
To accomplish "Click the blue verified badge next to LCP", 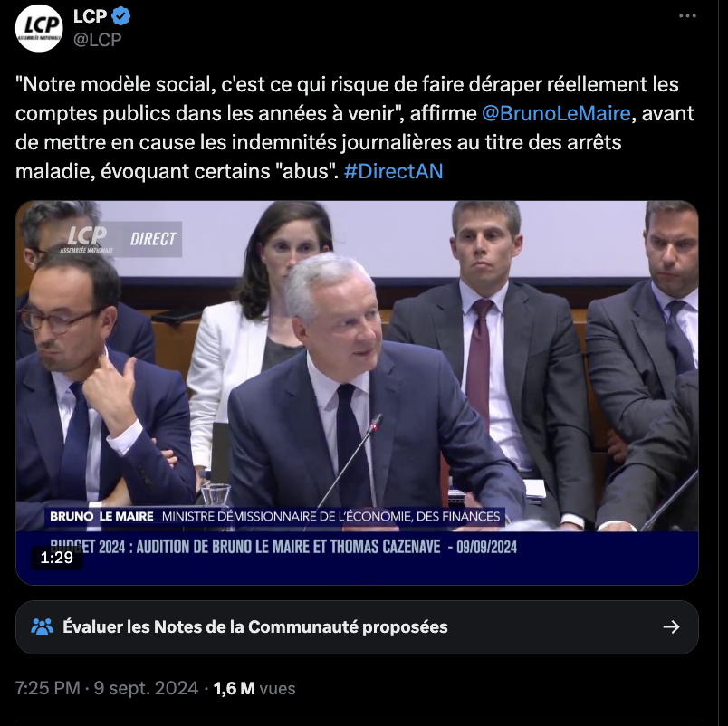I will point(121,16).
